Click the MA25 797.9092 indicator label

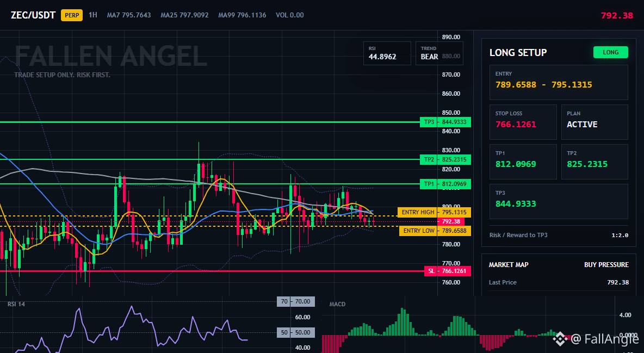coord(184,15)
